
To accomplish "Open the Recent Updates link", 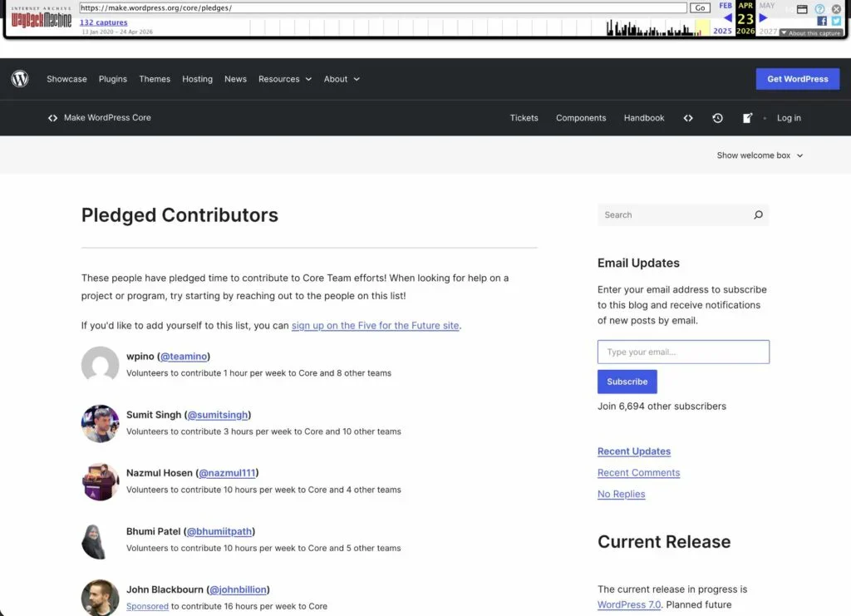I will [x=634, y=451].
